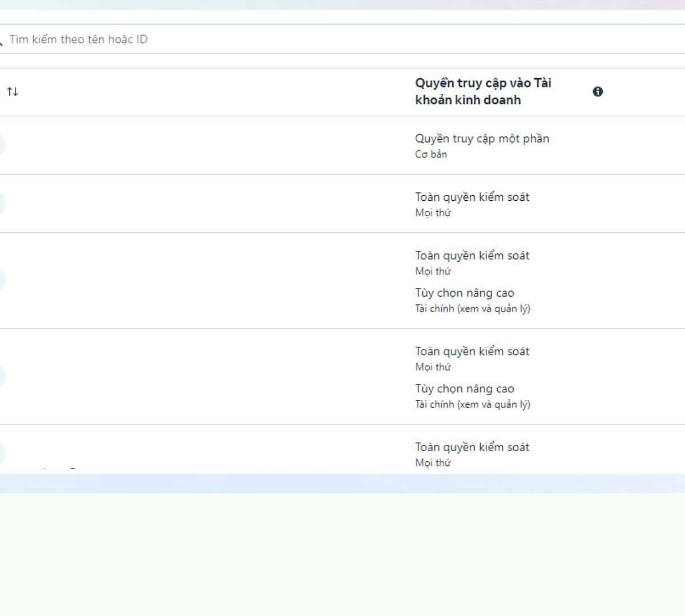Click 'Toàn quyền kiểm soát' in the fourth row

pos(472,351)
